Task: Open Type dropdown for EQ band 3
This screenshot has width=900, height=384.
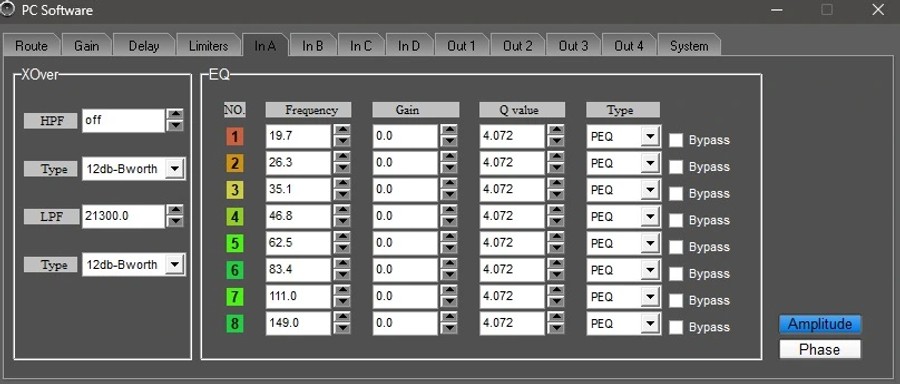Action: point(650,190)
